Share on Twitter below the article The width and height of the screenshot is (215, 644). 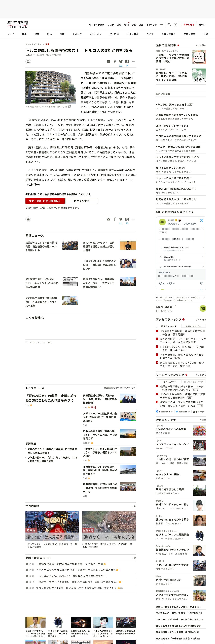(121, 219)
